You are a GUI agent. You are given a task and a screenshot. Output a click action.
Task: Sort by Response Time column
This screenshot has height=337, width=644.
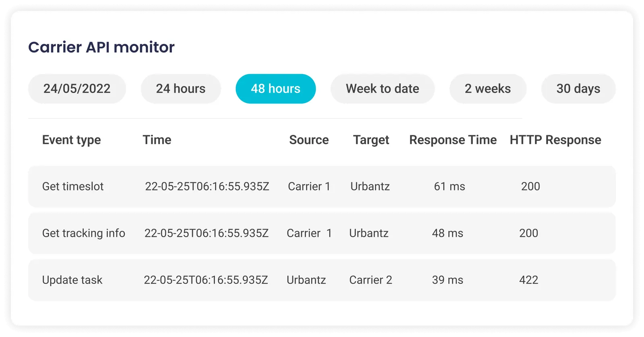tap(453, 140)
